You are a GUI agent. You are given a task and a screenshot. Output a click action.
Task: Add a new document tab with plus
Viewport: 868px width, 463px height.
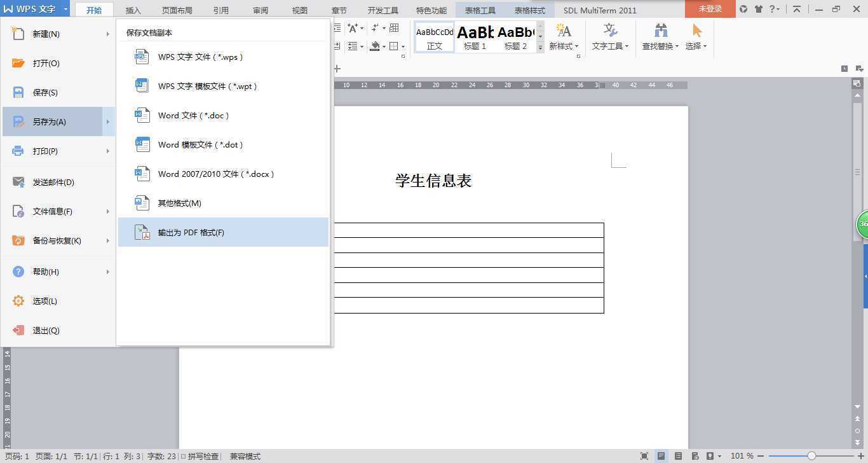click(337, 69)
